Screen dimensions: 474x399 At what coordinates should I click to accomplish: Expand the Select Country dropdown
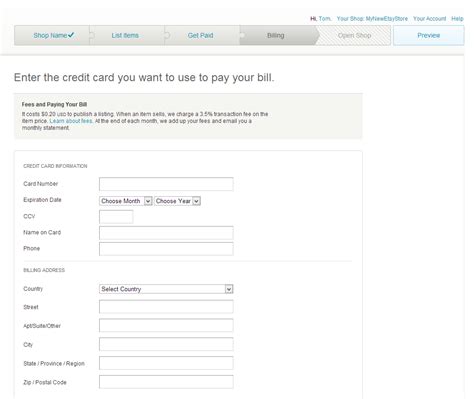[166, 289]
